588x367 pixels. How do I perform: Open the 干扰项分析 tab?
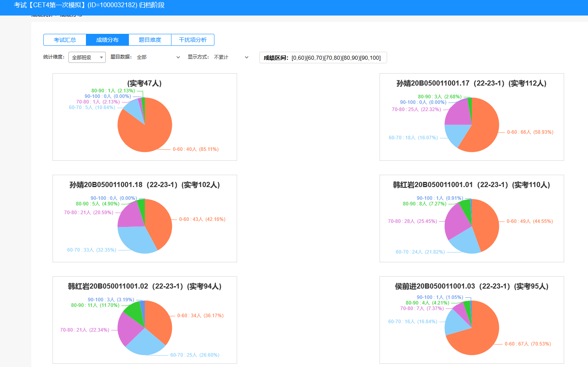coord(193,40)
